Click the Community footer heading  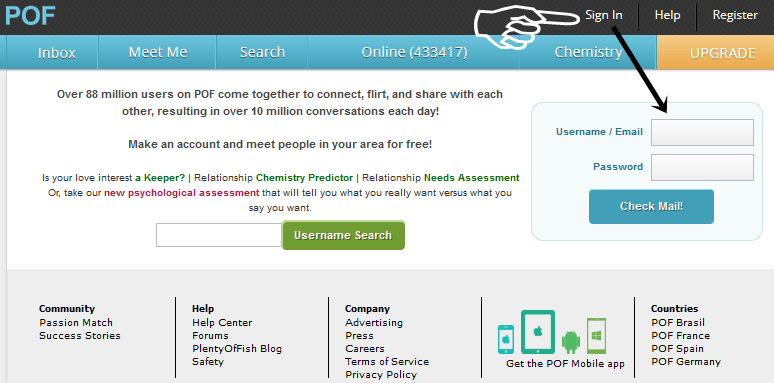[67, 309]
